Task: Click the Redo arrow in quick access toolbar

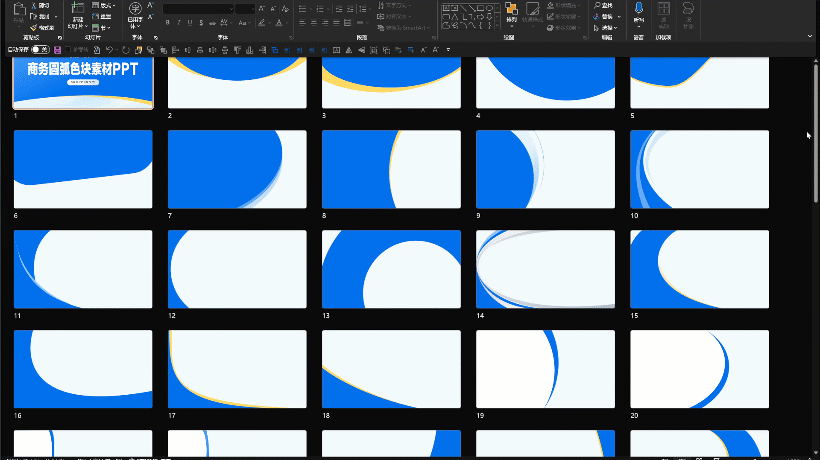Action: coord(126,50)
